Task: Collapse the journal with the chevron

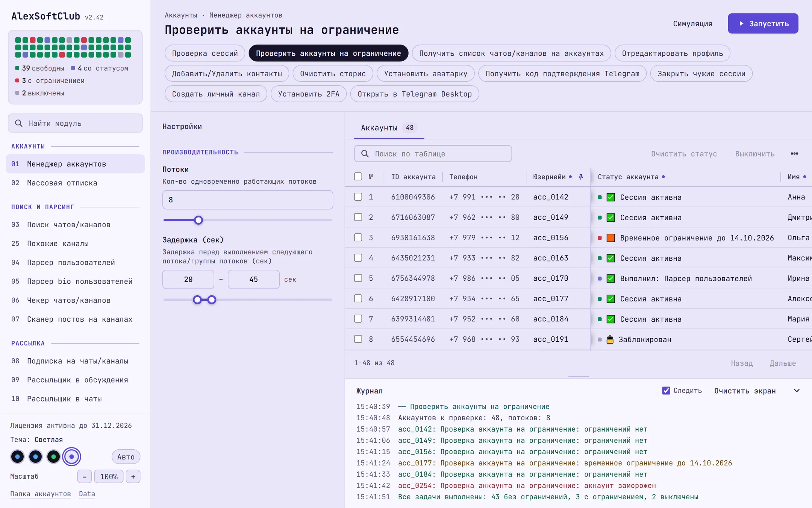Action: pyautogui.click(x=797, y=391)
